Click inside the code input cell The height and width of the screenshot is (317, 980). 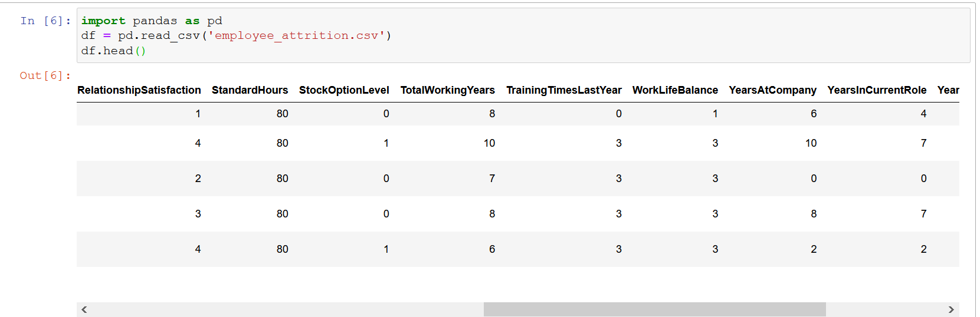coord(523,35)
